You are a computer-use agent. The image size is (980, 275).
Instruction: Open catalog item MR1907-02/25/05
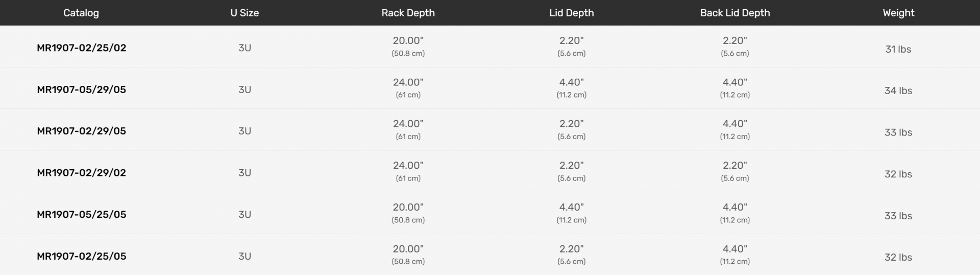tap(81, 257)
